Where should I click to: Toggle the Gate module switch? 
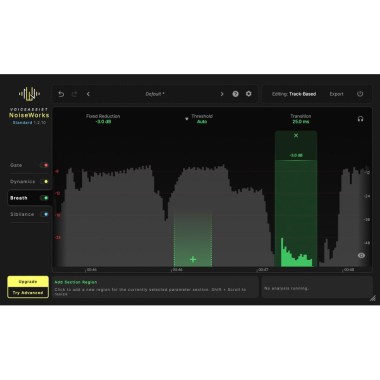pyautogui.click(x=44, y=165)
